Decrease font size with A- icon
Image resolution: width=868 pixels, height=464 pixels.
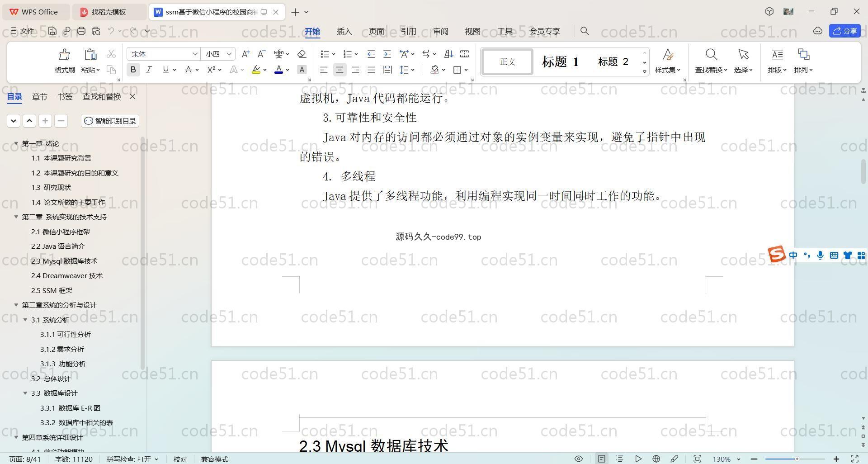pos(261,54)
